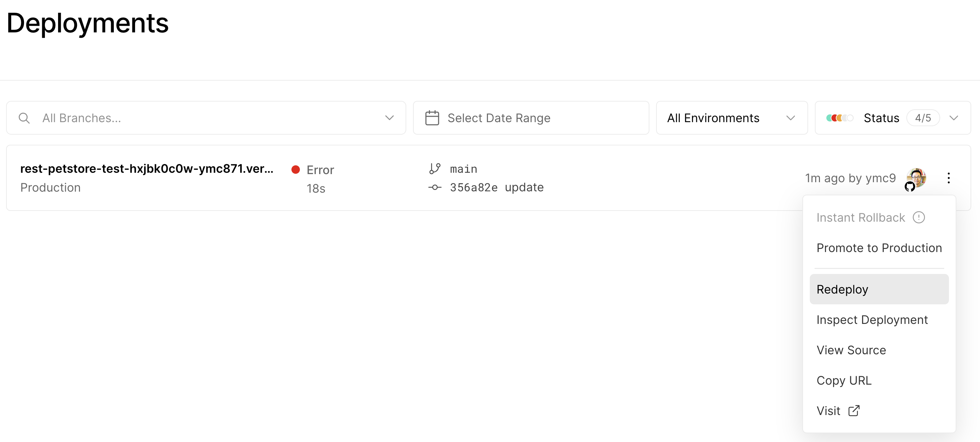Viewport: 980px width, 442px height.
Task: Click the git branch icon next to main
Action: 435,169
